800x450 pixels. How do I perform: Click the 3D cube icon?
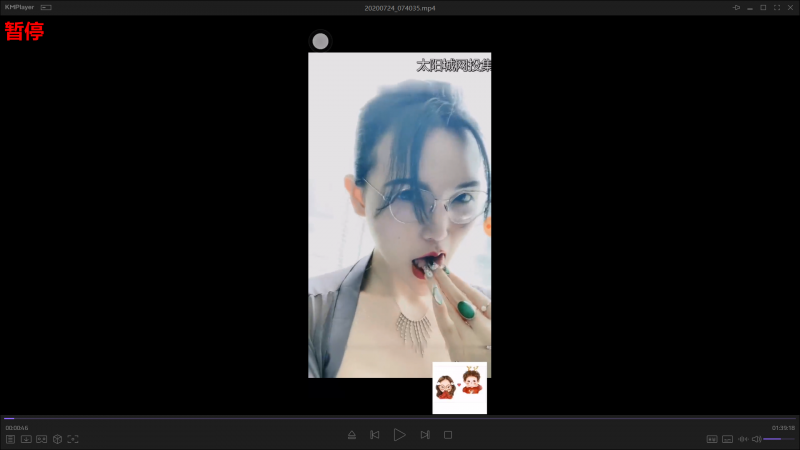pos(58,439)
